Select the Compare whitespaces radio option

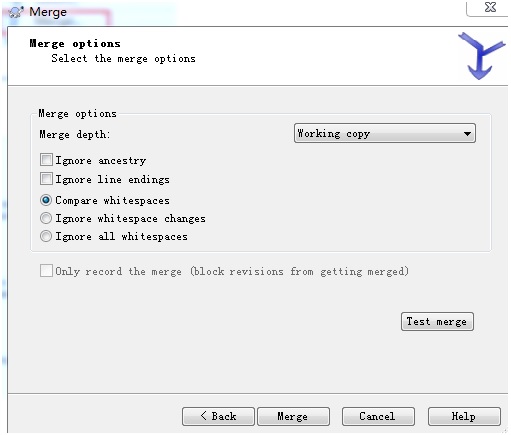pyautogui.click(x=46, y=200)
